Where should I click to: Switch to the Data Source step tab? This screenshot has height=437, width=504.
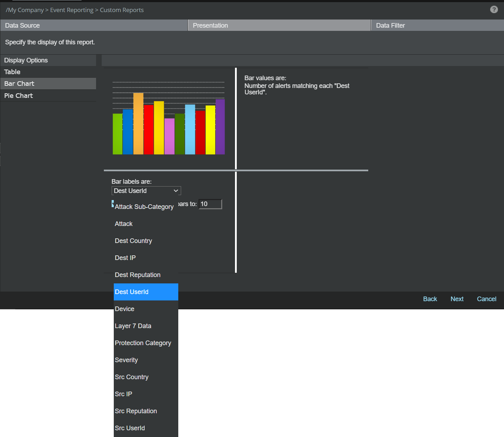click(x=94, y=26)
